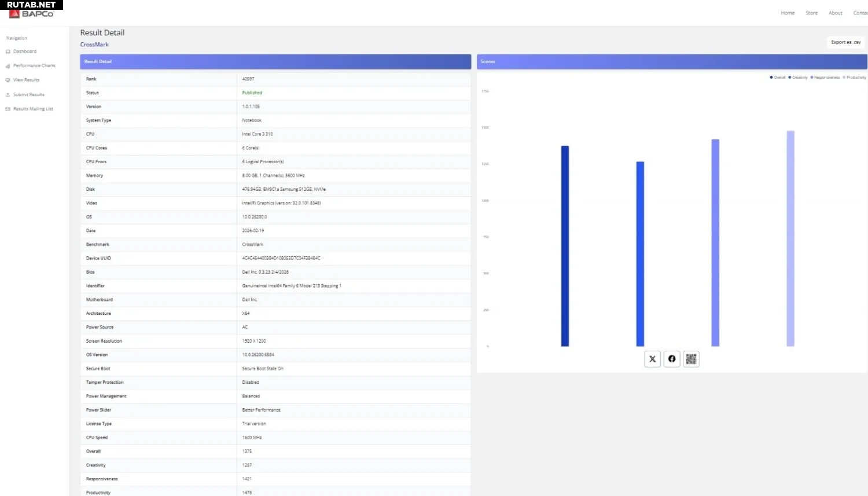868x496 pixels.
Task: Toggle the Responsiveness series in chart legend
Action: point(825,77)
